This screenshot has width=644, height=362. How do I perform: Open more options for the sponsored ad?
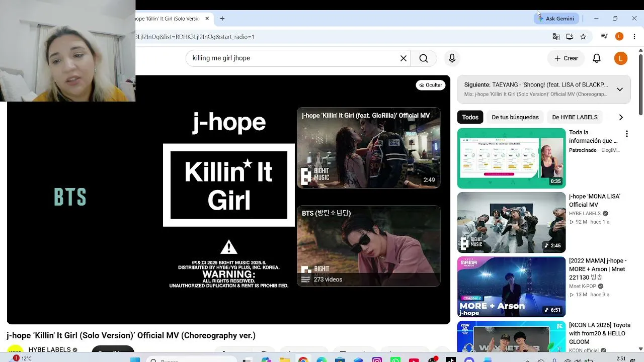coord(627,134)
